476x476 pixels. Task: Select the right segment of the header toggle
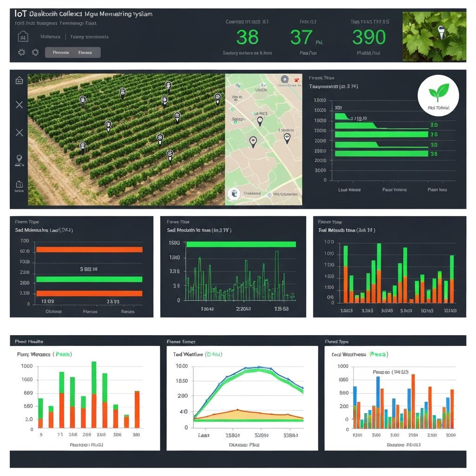coord(86,53)
